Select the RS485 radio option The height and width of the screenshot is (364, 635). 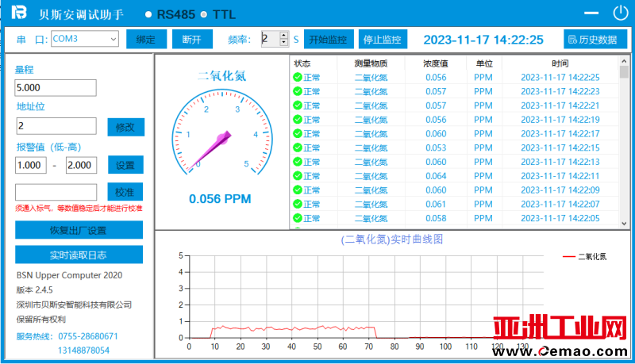click(148, 14)
